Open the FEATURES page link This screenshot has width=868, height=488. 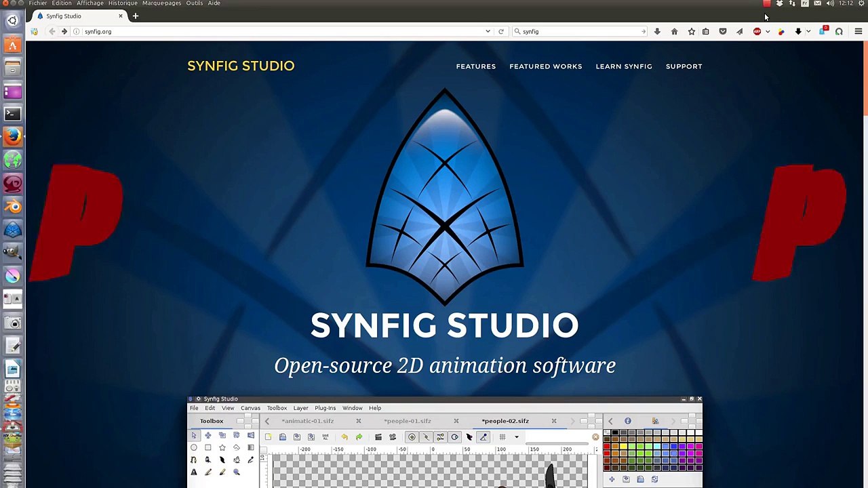(x=476, y=66)
